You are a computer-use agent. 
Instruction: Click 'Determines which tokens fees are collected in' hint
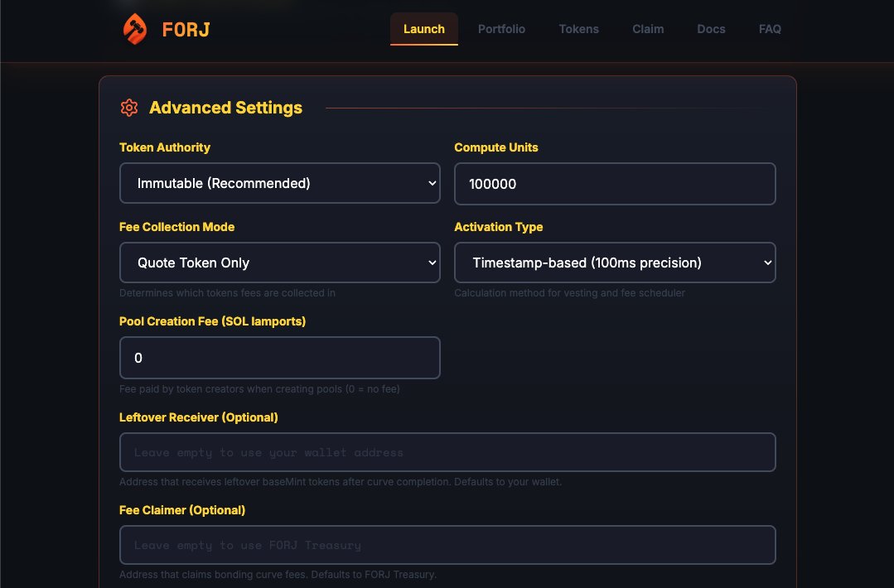228,293
